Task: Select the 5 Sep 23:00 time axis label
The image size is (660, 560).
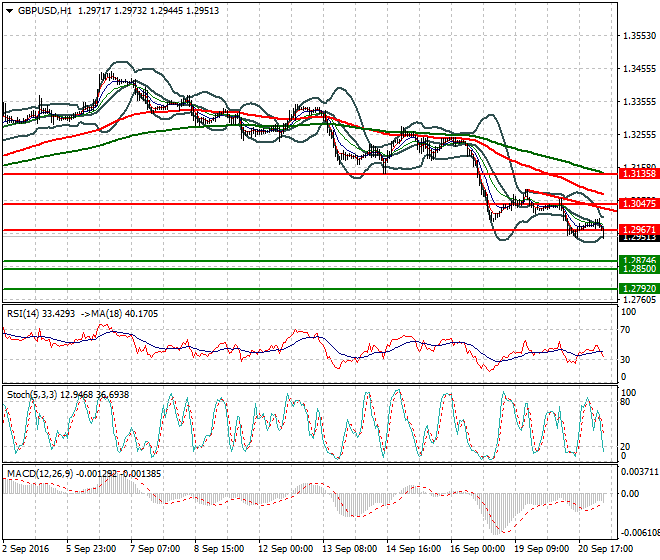Action: pos(91,549)
